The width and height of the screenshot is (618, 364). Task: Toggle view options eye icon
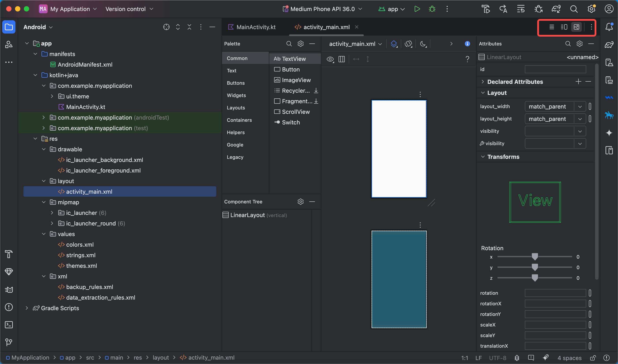click(330, 59)
